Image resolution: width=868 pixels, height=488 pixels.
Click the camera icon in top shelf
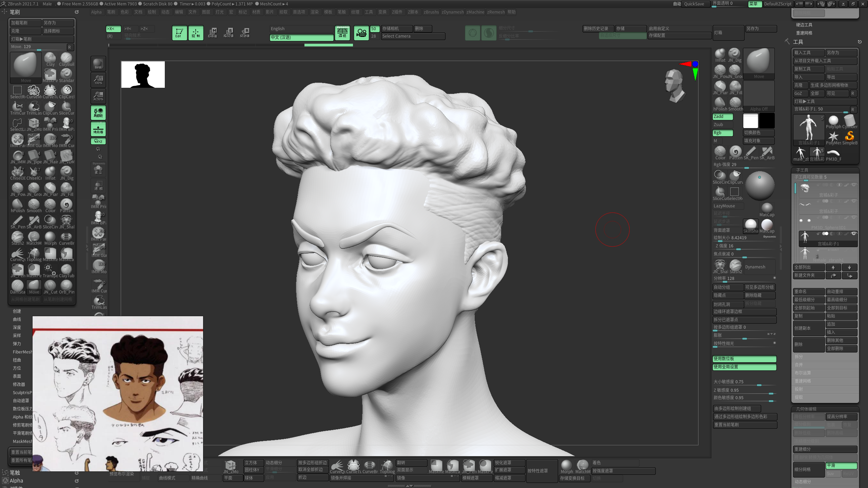tap(361, 33)
